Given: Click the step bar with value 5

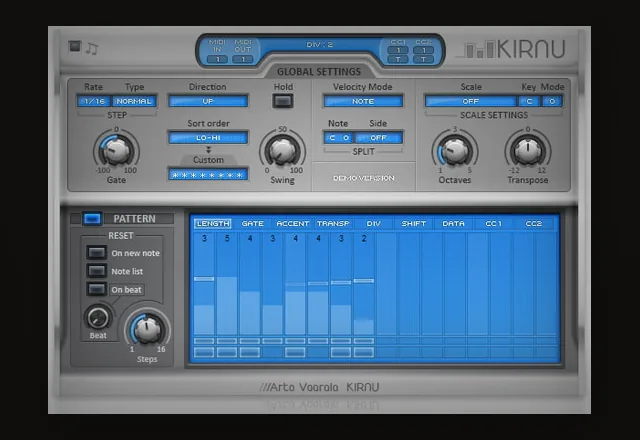Looking at the screenshot, I should pos(227,305).
